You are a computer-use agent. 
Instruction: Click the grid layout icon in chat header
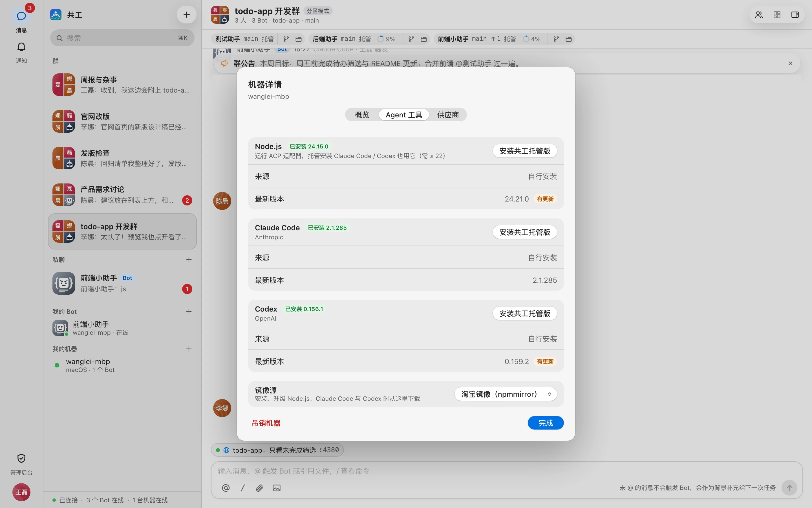[777, 14]
